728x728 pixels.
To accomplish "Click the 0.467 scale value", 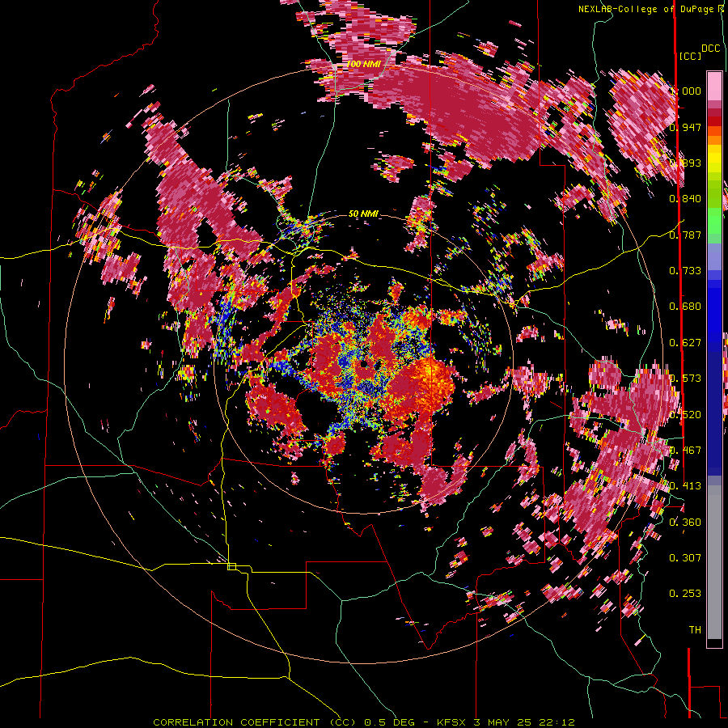I will click(685, 451).
